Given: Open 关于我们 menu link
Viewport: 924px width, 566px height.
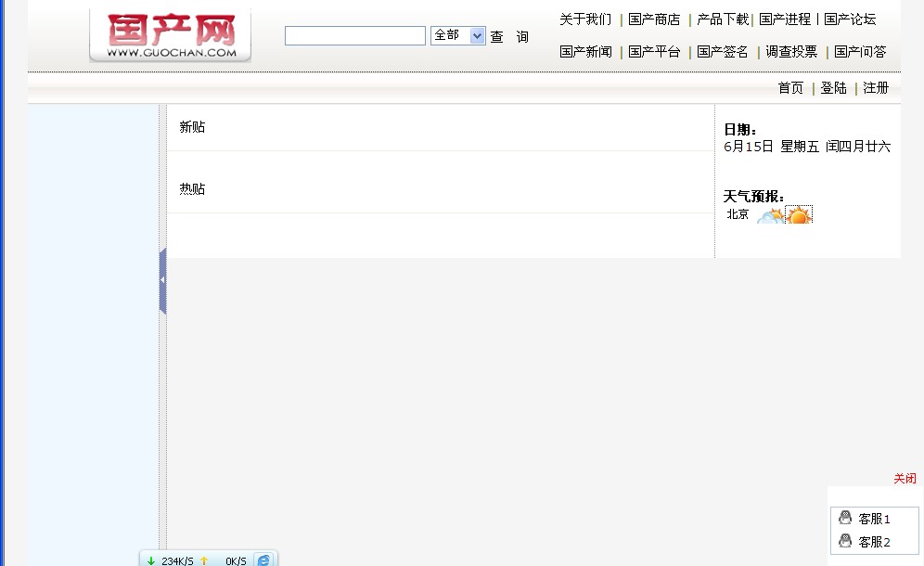Looking at the screenshot, I should click(585, 19).
